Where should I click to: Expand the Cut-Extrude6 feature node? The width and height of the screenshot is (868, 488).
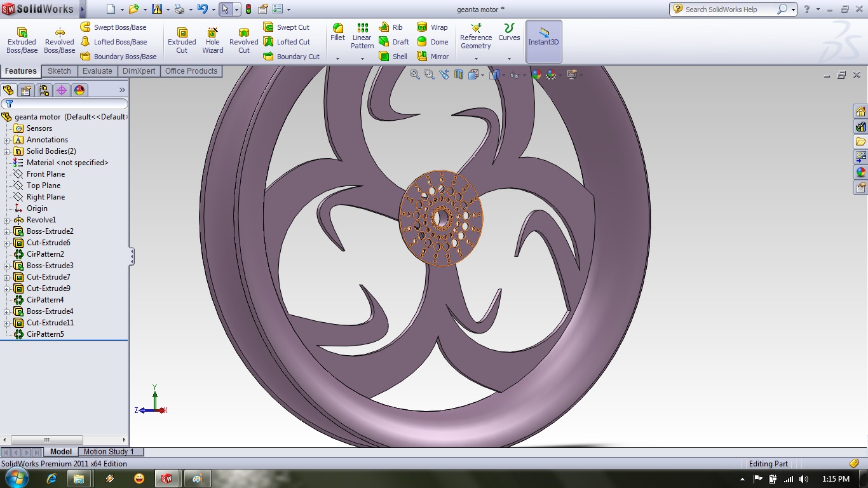tap(7, 243)
